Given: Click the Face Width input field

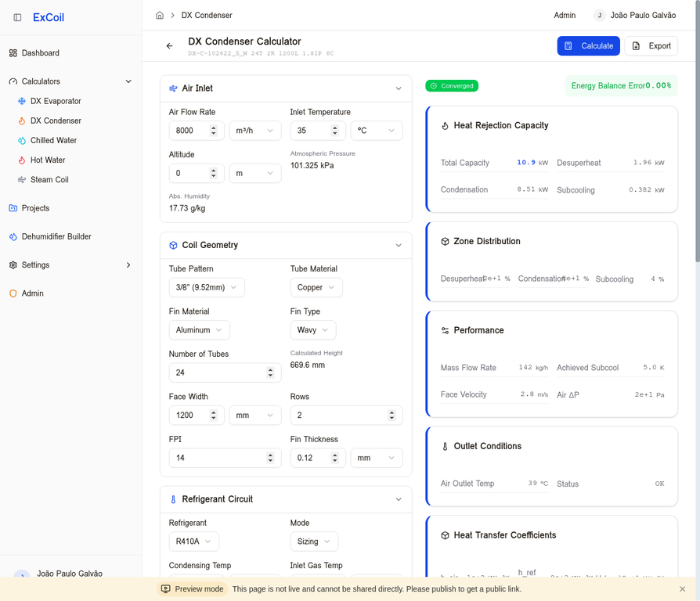Looking at the screenshot, I should [197, 415].
